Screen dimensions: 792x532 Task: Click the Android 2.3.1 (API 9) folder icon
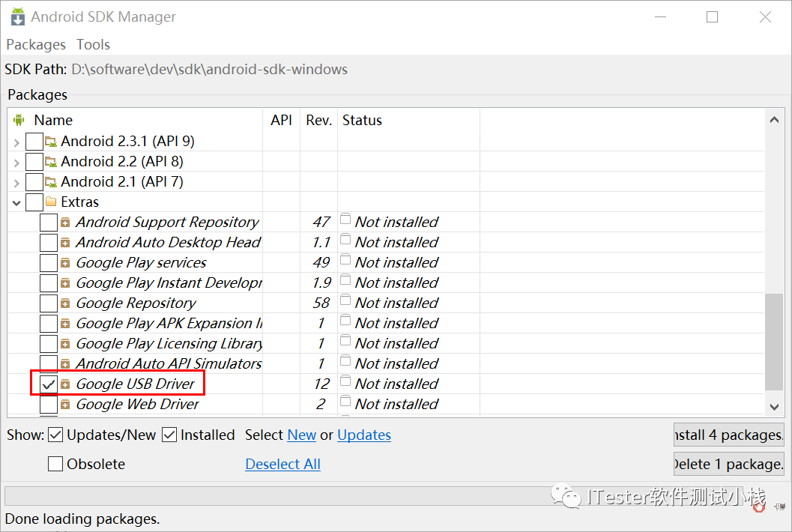51,142
